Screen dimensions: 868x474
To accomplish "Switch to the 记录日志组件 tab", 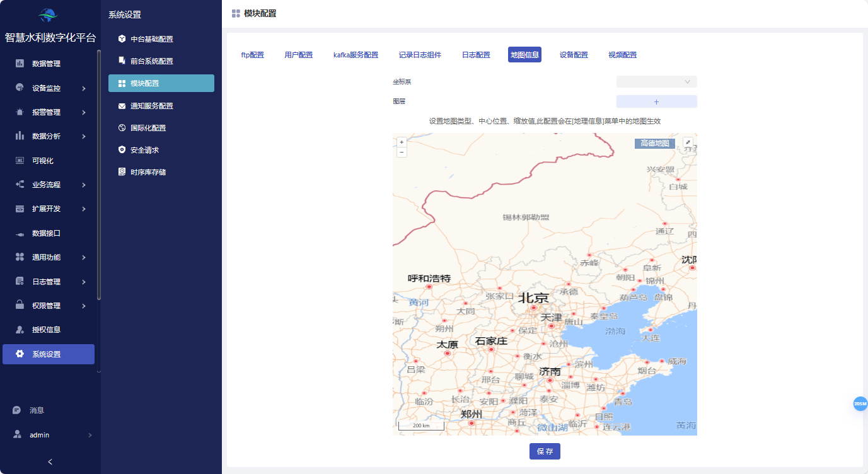I will click(x=420, y=55).
